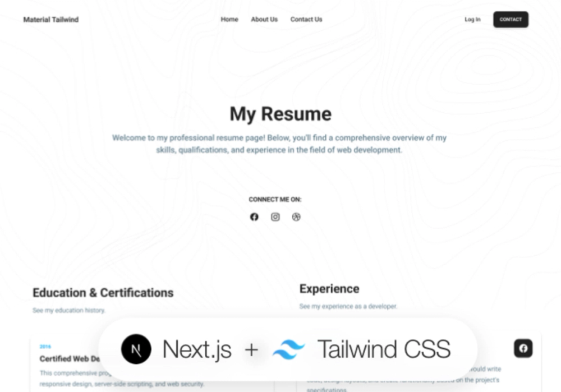This screenshot has height=392, width=561.
Task: Click the 2016 year label
Action: [x=45, y=347]
